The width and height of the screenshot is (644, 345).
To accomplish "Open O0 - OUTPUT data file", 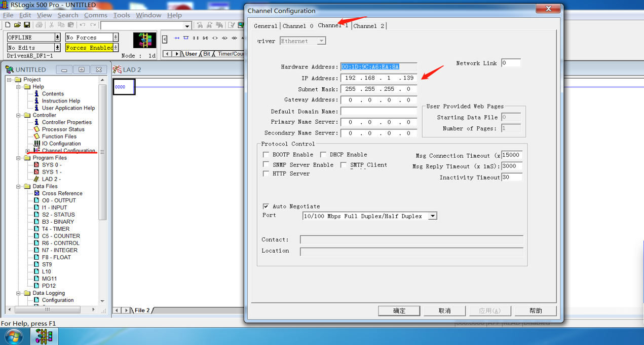I will click(58, 200).
